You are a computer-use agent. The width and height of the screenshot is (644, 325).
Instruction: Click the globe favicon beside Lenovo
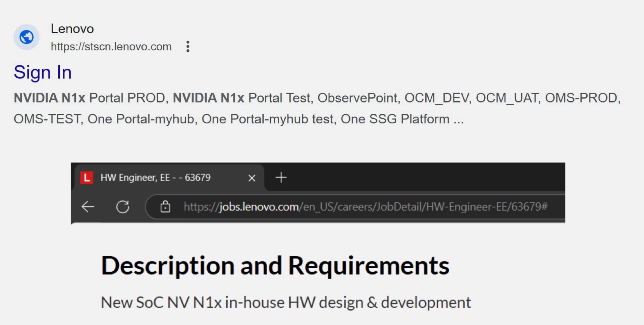[x=26, y=37]
